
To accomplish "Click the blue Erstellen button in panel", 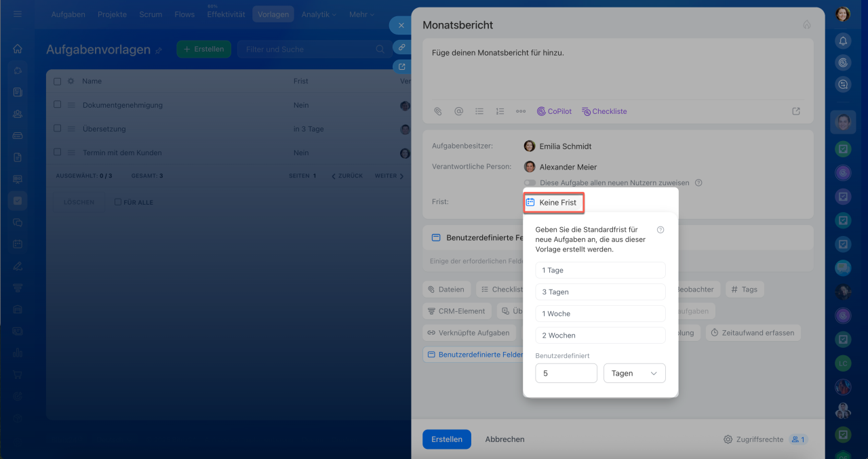I will point(447,439).
